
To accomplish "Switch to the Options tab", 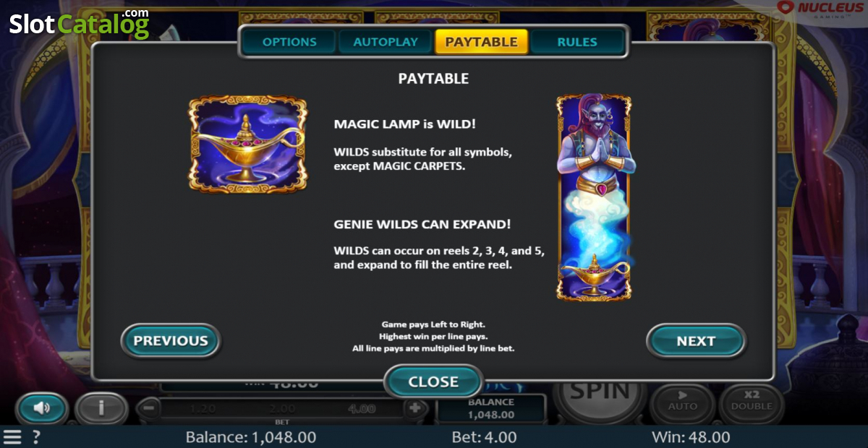I will point(289,42).
